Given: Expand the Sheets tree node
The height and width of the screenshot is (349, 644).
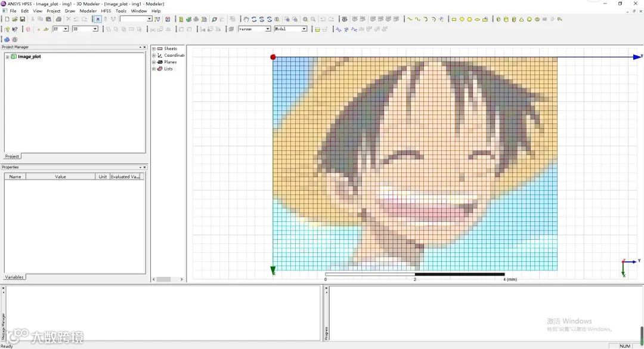Looking at the screenshot, I should (x=154, y=48).
